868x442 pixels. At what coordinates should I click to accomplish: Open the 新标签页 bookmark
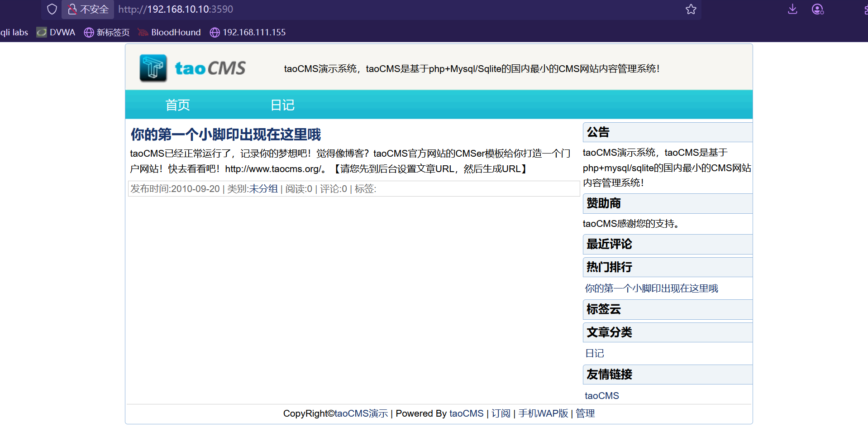[x=107, y=32]
